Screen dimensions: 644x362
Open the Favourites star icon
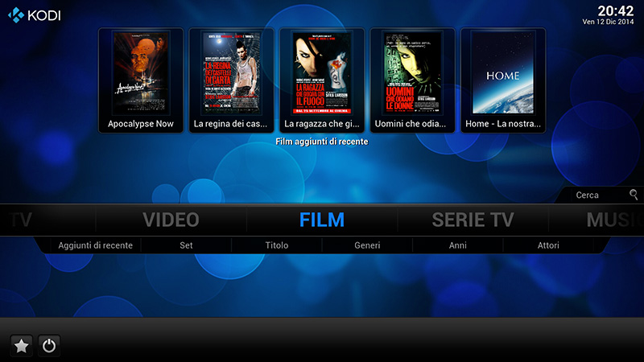22,346
